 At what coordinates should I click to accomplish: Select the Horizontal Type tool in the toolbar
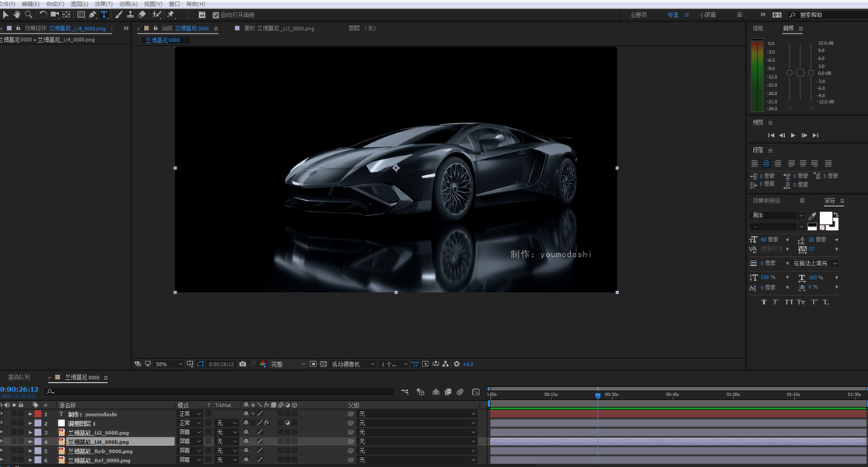pos(104,15)
